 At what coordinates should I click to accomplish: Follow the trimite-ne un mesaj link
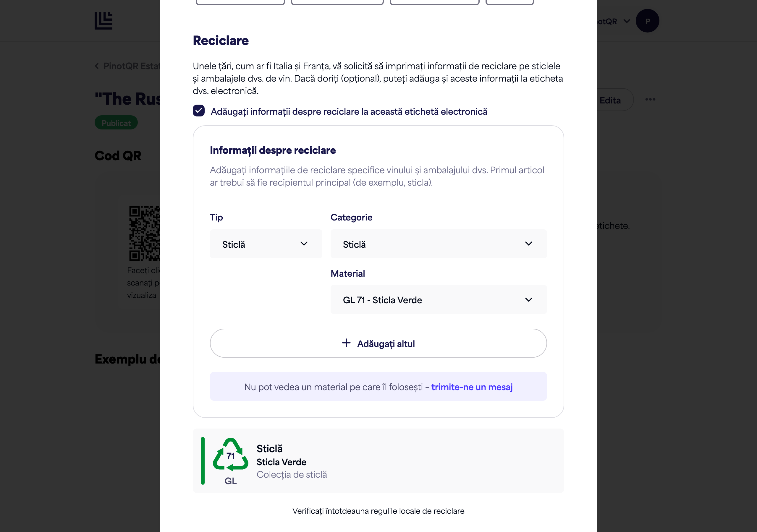(x=472, y=387)
